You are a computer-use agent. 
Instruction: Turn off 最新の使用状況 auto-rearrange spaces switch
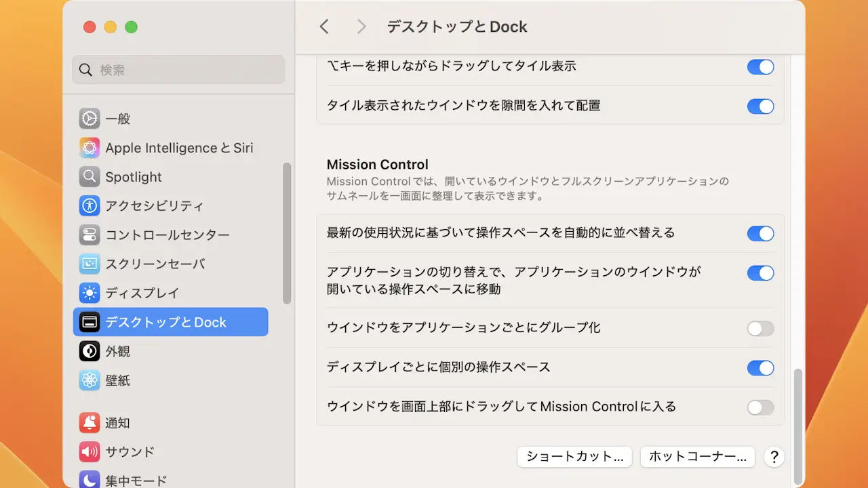pyautogui.click(x=760, y=234)
